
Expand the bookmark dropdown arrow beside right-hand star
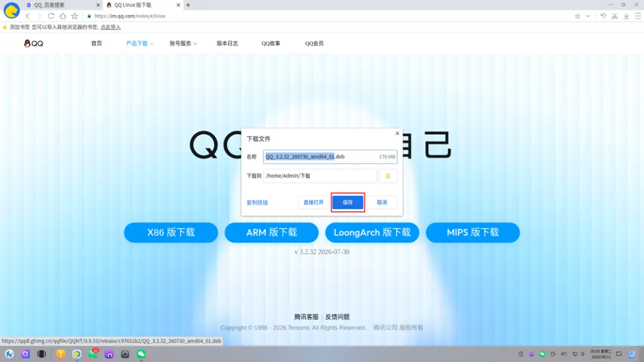[x=588, y=16]
